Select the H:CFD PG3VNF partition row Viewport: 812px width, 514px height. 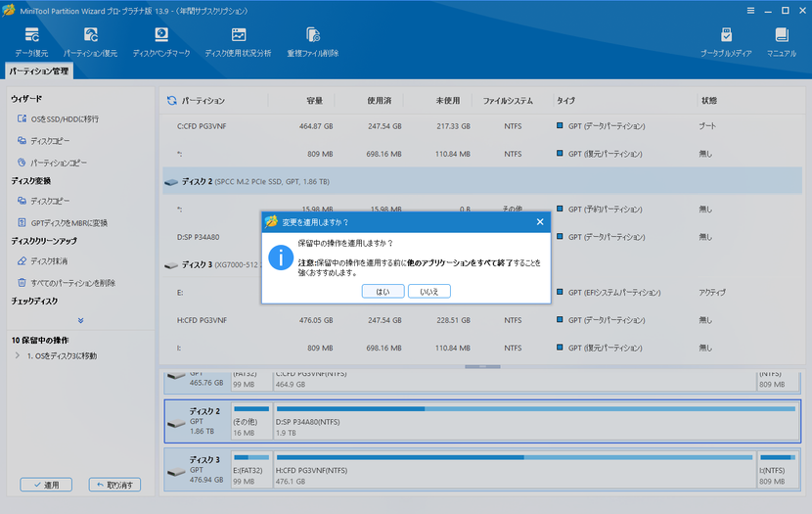click(x=482, y=320)
